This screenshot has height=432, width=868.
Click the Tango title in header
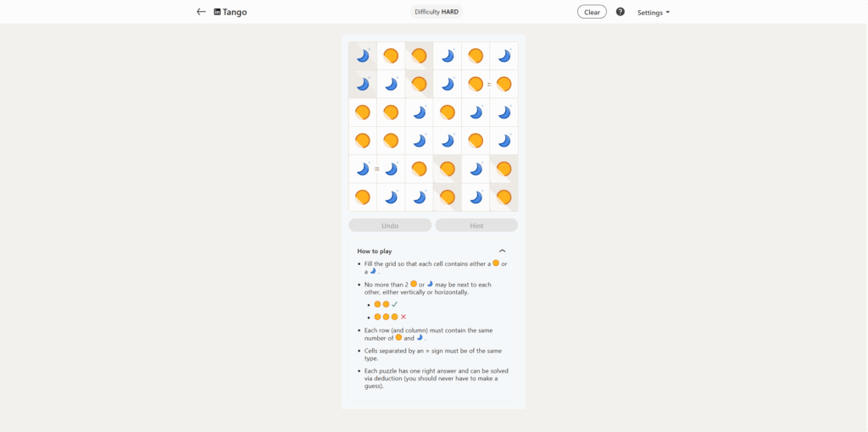pyautogui.click(x=235, y=13)
